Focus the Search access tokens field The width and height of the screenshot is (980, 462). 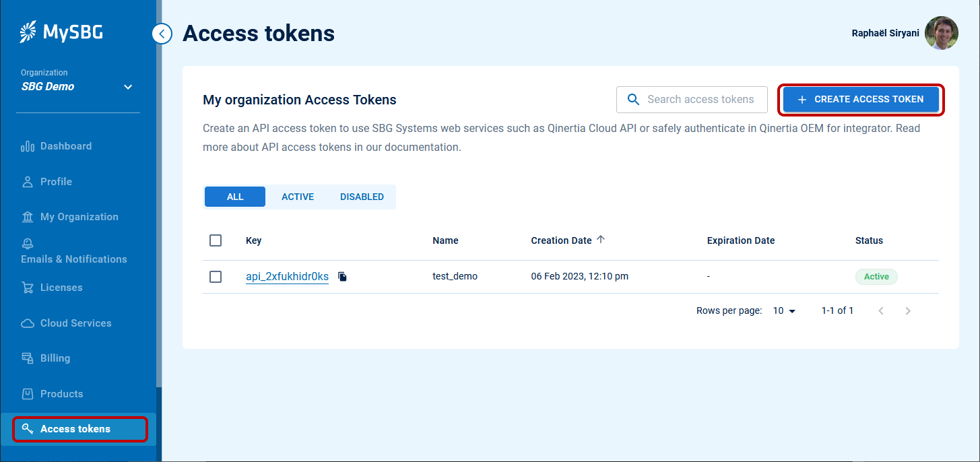pyautogui.click(x=700, y=100)
